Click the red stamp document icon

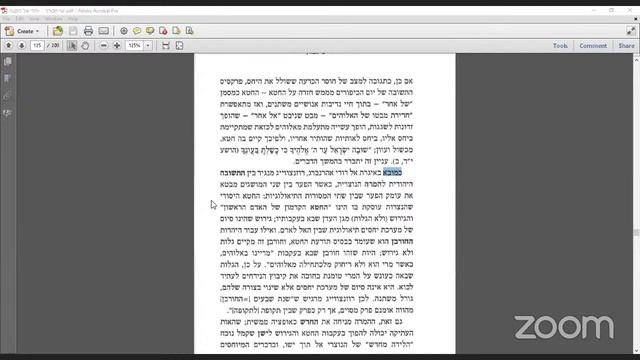(163, 31)
